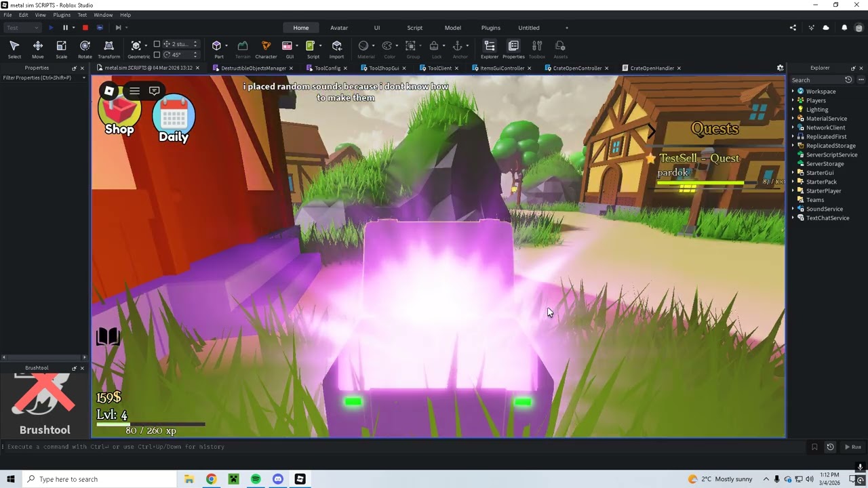Click the Select arrow tool
Viewport: 868px width, 488px height.
coord(14,49)
